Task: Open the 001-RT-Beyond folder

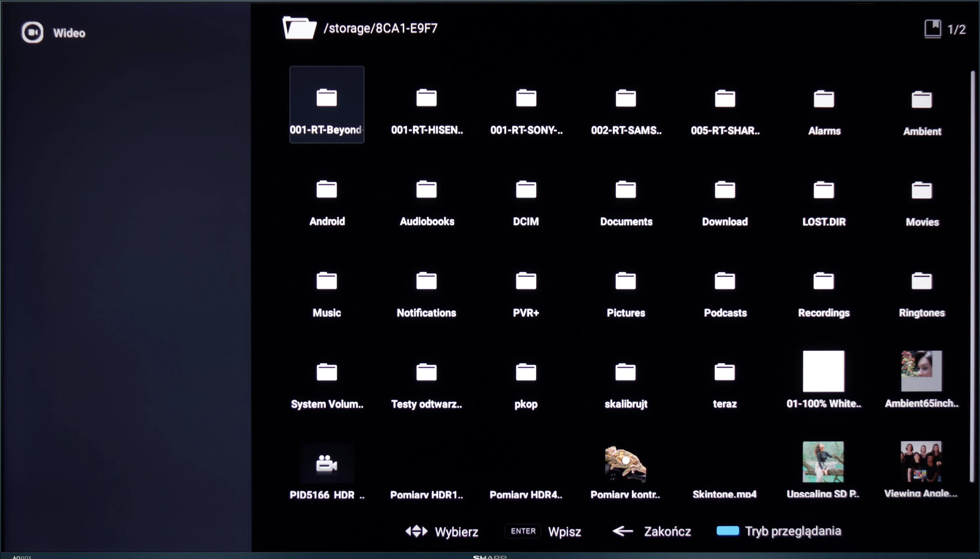Action: pyautogui.click(x=327, y=105)
